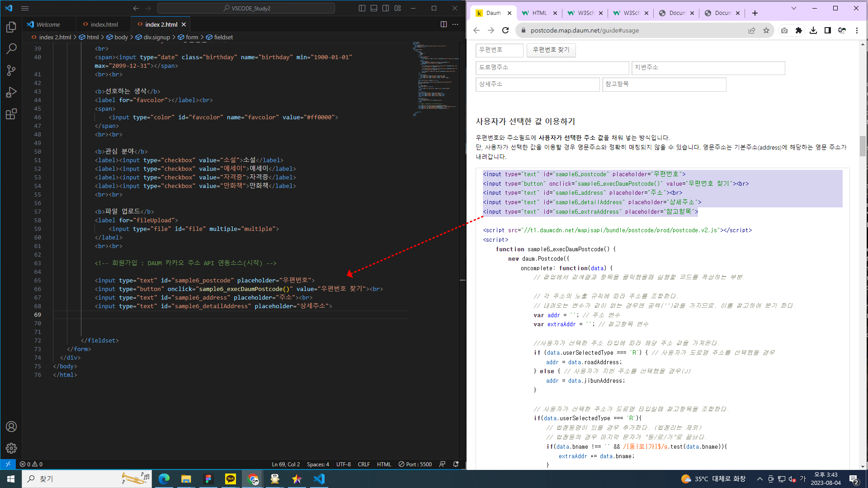Open the Manage gear menu
868x488 pixels.
(11, 448)
